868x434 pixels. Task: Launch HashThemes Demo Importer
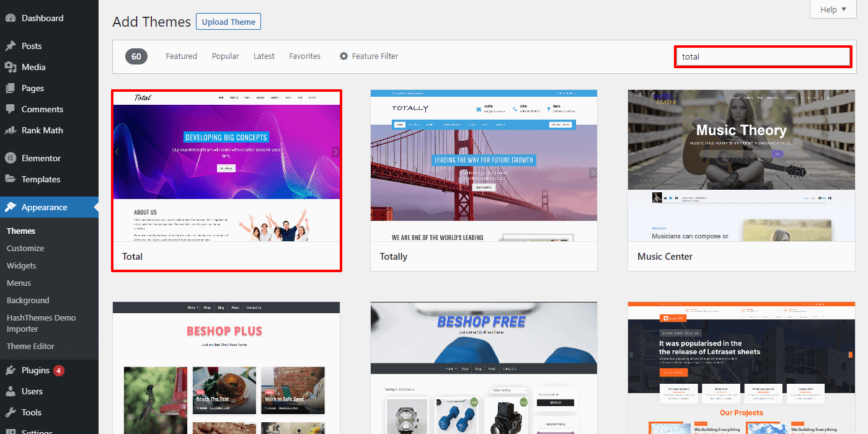point(41,323)
